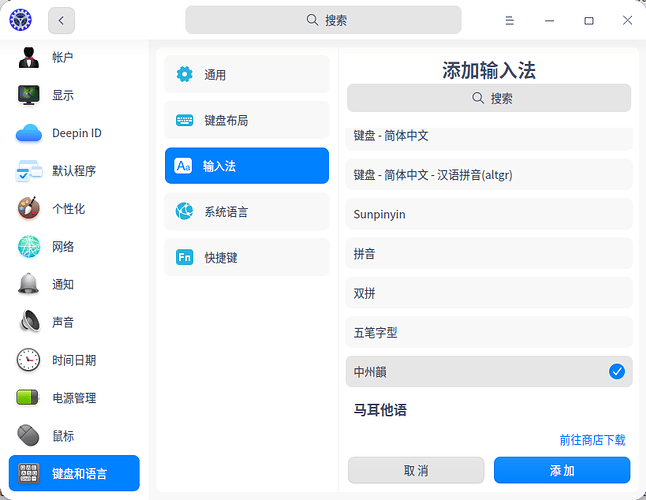Maximize the control center window
The width and height of the screenshot is (646, 500).
click(589, 20)
